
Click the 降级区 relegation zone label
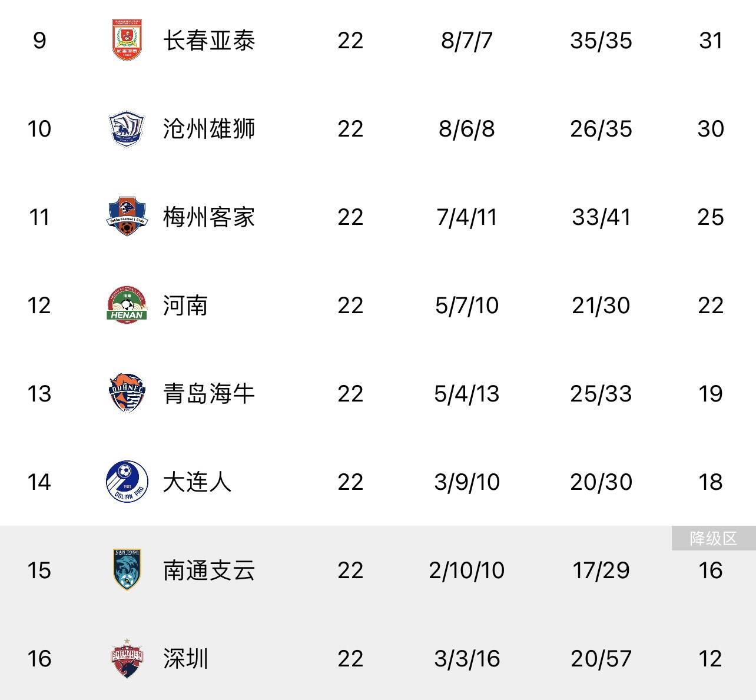[713, 538]
